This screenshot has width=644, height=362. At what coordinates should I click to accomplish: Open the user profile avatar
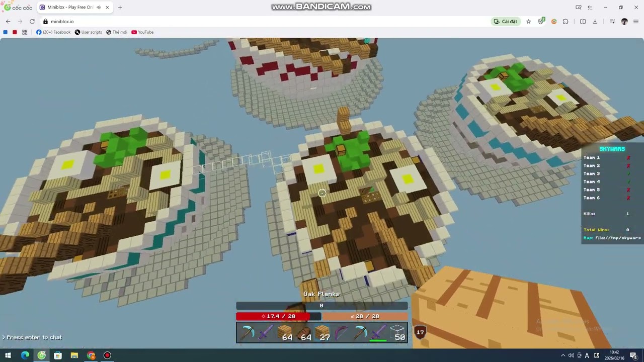coord(624,22)
